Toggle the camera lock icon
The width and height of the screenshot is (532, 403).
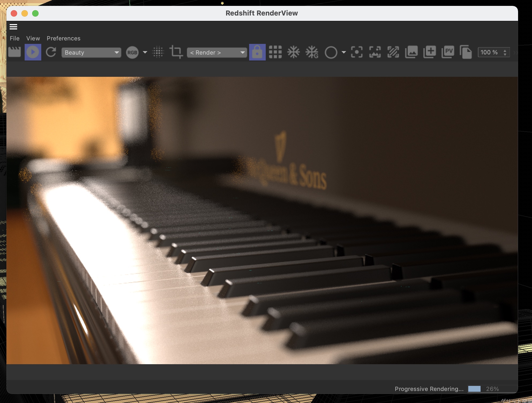click(257, 52)
